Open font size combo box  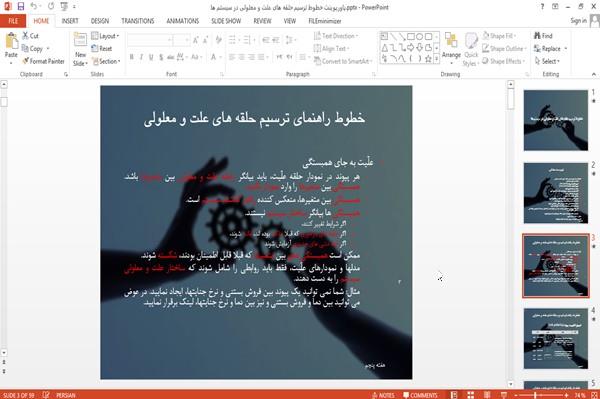181,40
